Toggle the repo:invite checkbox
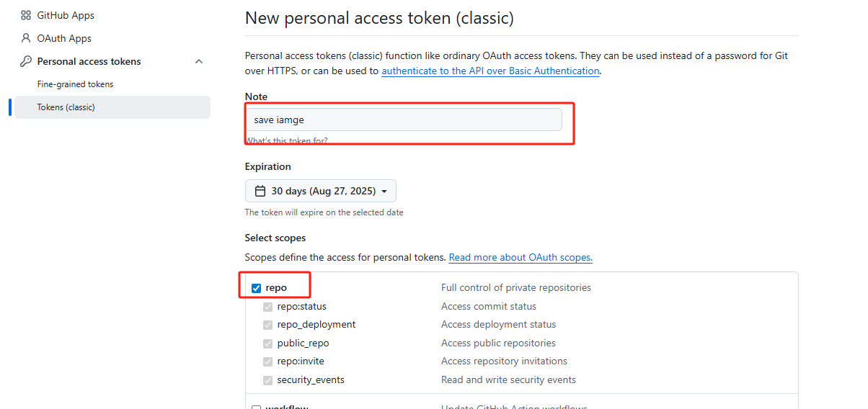868x409 pixels. pos(268,361)
